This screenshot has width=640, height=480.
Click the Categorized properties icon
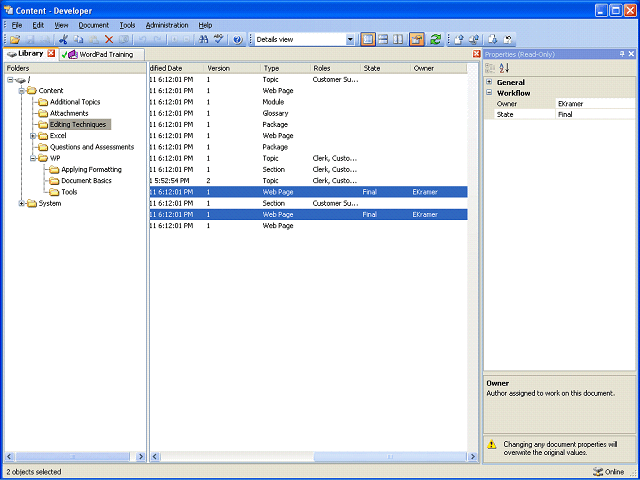point(490,68)
